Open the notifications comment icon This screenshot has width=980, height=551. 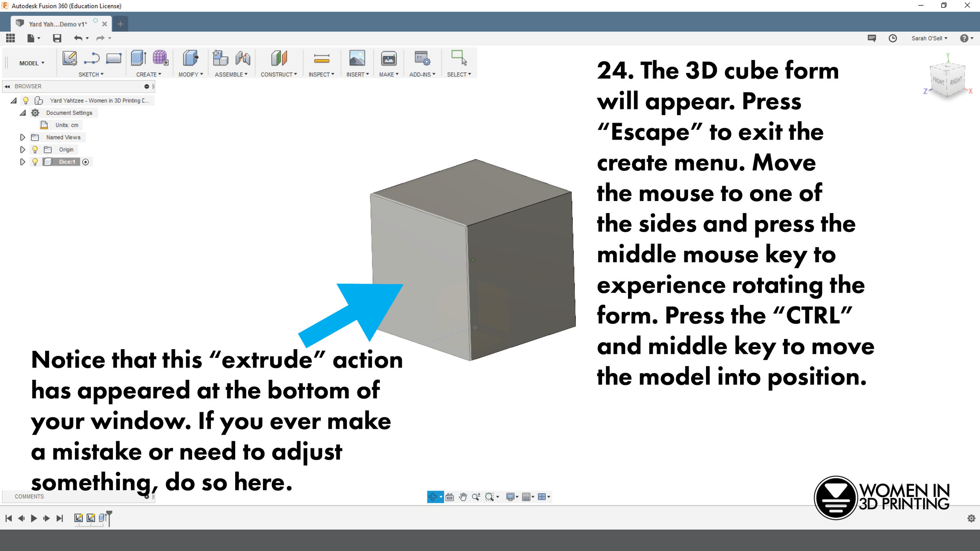872,38
